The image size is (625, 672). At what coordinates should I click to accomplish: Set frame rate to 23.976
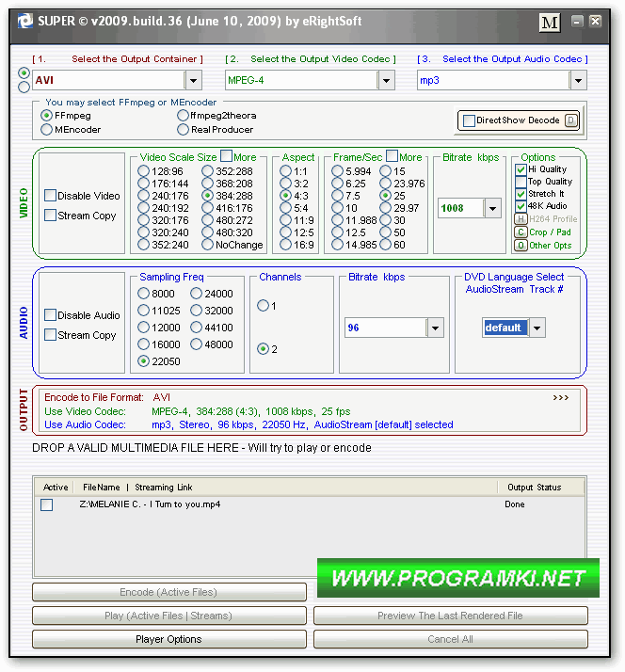385,184
